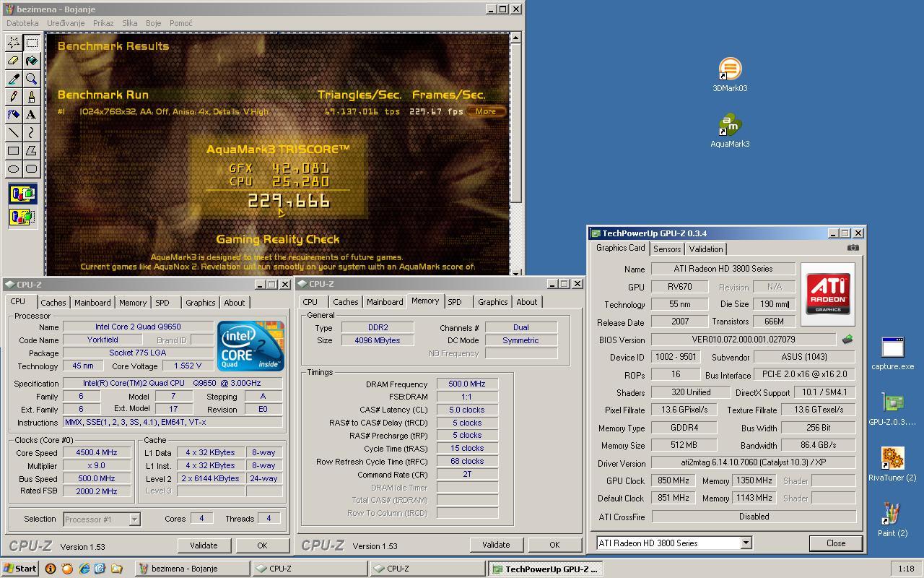This screenshot has height=578, width=924.
Task: Pick the Eraser tool in Paint
Action: 14,61
